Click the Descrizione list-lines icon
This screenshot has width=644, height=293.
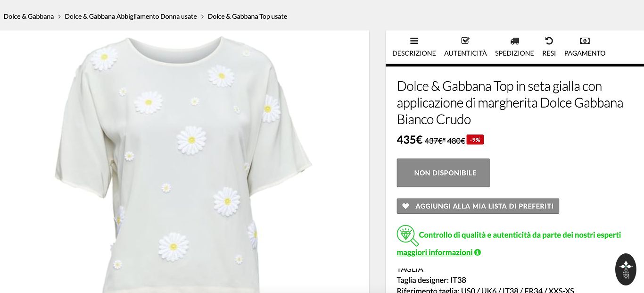coord(414,41)
